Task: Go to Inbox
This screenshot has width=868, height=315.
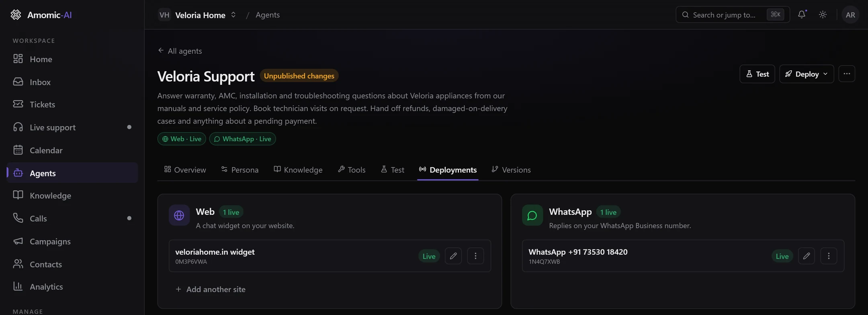Action: tap(72, 82)
